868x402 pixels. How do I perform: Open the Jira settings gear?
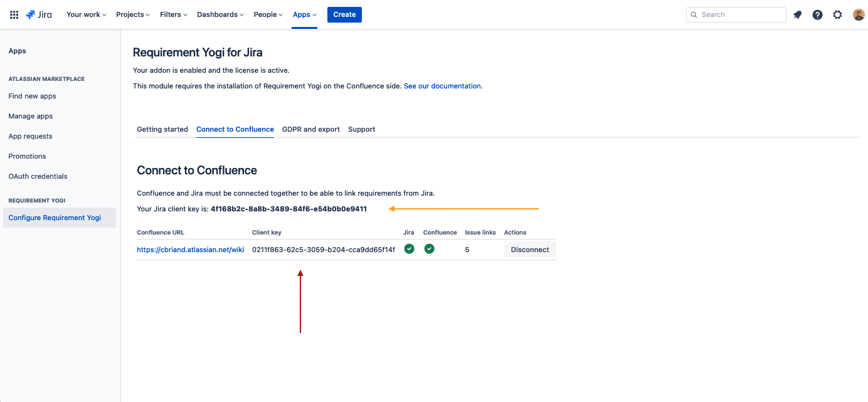(837, 14)
